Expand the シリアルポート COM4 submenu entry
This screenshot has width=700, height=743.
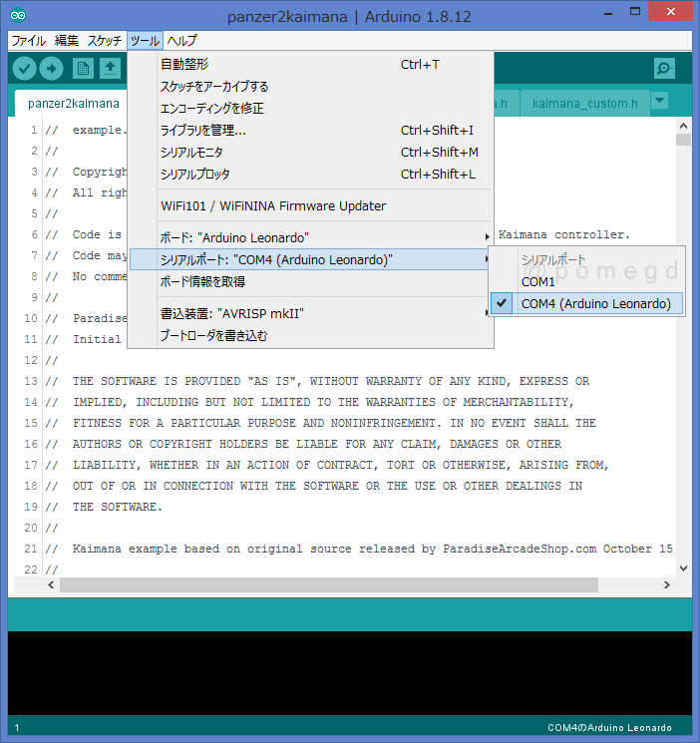310,259
